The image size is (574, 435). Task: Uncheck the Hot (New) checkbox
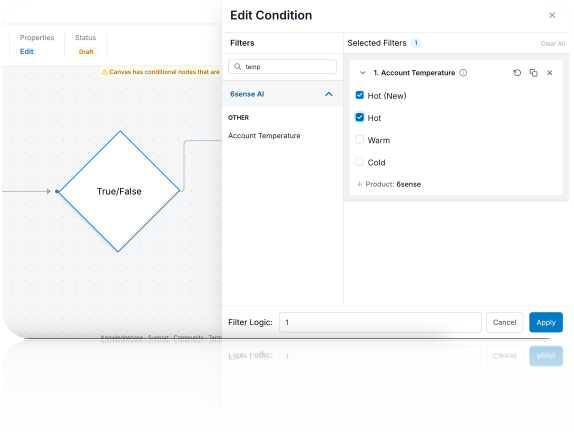click(359, 95)
